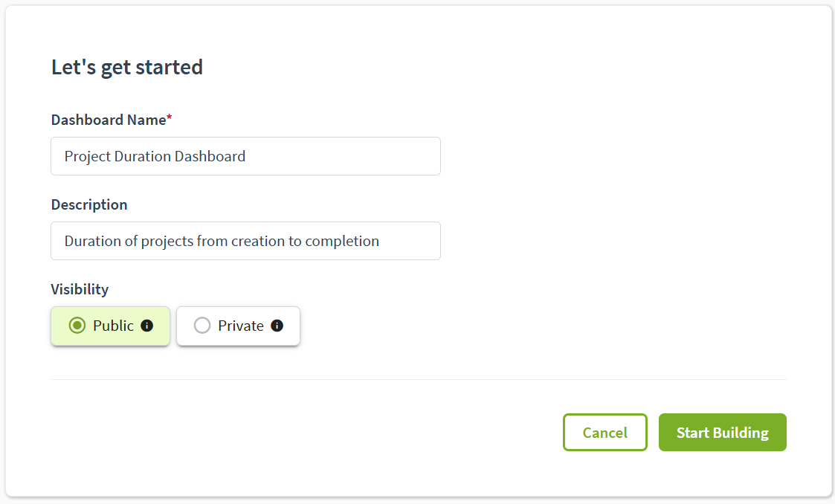Click the "Public" option label text
835x504 pixels.
(113, 326)
